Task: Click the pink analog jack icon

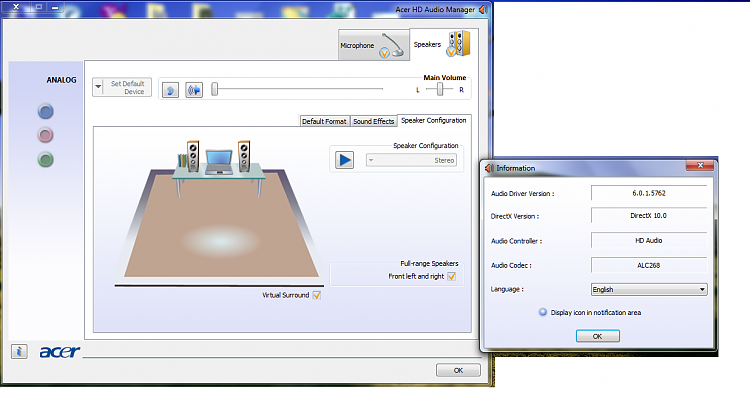Action: tap(45, 135)
